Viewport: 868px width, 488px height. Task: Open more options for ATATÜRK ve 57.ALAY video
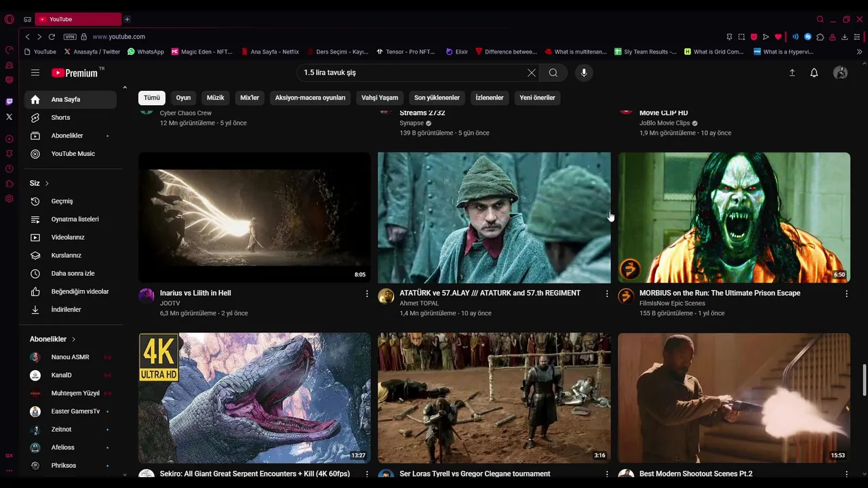tap(607, 293)
